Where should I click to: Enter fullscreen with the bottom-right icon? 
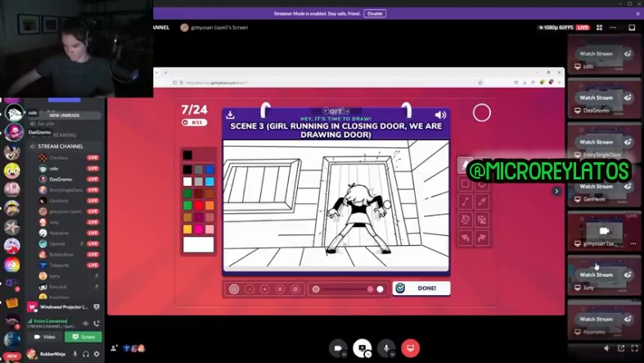634,348
